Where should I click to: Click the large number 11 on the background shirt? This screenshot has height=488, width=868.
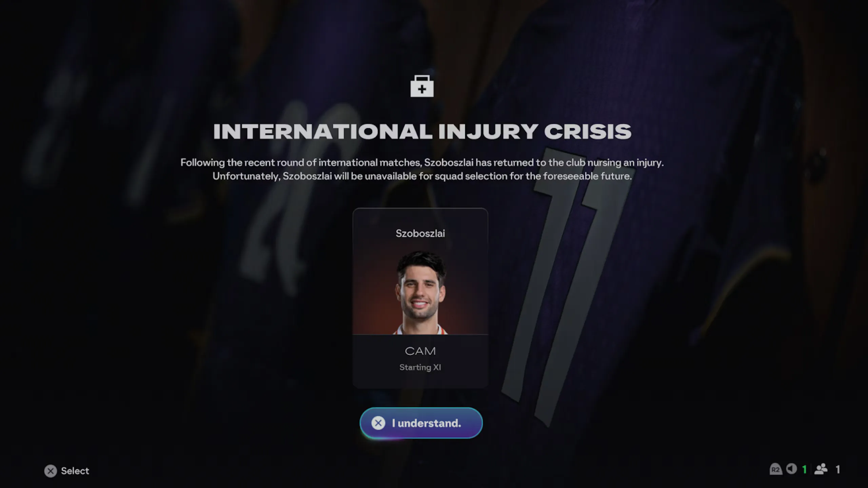(566, 285)
